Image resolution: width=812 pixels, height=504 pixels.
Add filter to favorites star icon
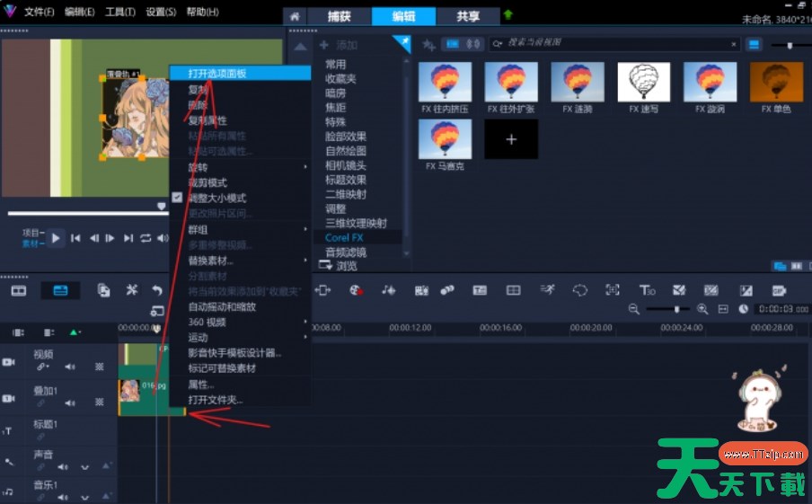tap(428, 45)
